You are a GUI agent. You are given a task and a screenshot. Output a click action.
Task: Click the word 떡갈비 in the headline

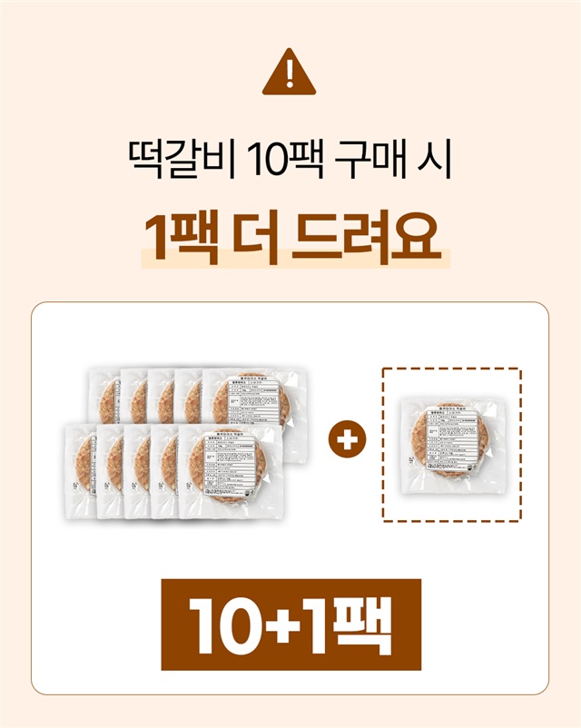182,159
